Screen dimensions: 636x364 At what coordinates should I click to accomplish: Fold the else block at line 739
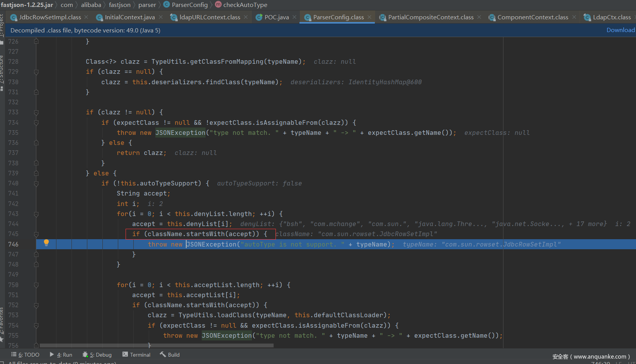(x=36, y=173)
